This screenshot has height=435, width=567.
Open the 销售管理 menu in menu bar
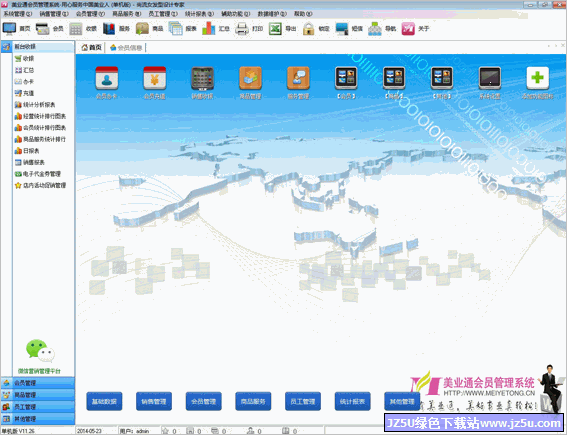pos(54,14)
